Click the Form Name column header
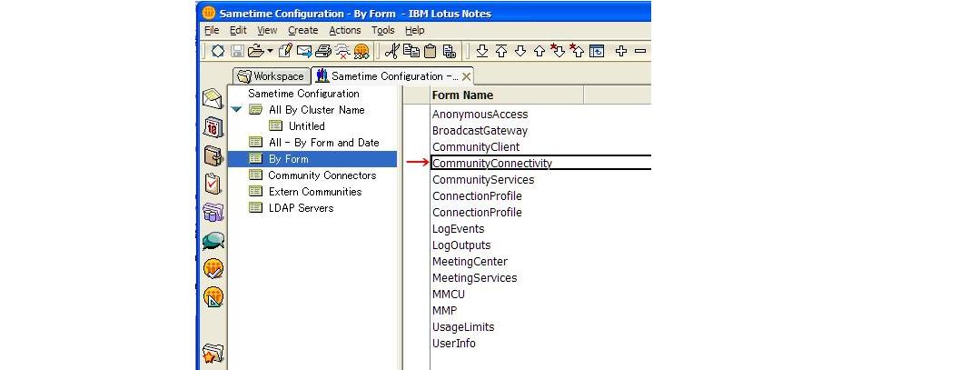Image resolution: width=980 pixels, height=370 pixels. coord(507,95)
